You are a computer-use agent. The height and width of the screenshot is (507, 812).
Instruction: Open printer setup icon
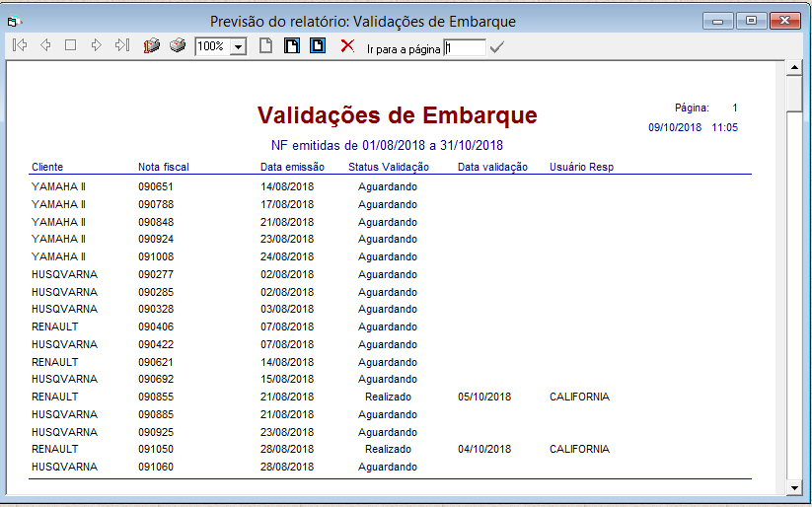click(151, 45)
